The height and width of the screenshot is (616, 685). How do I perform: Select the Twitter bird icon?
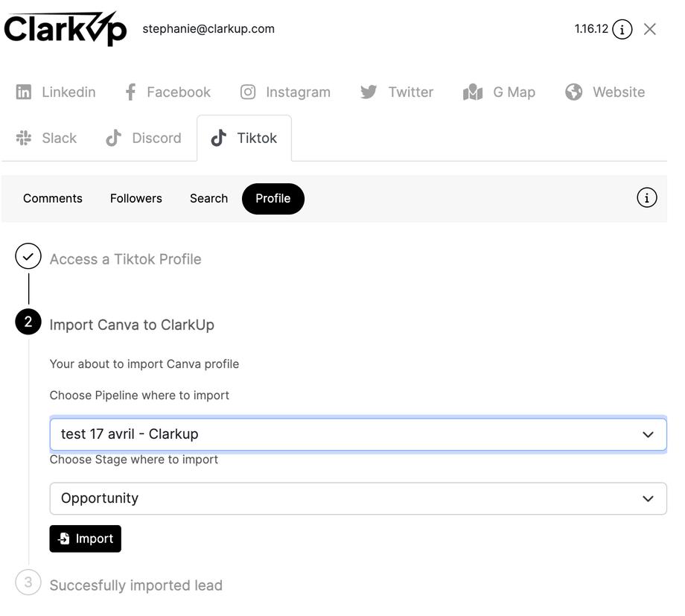click(369, 92)
